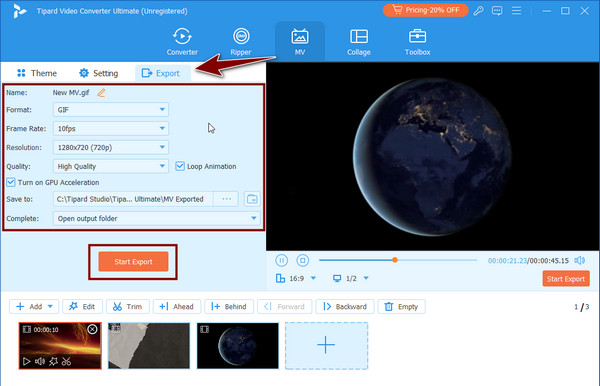Remove the first clip with its X icon
Viewport: 600px width, 386px height.
click(92, 329)
